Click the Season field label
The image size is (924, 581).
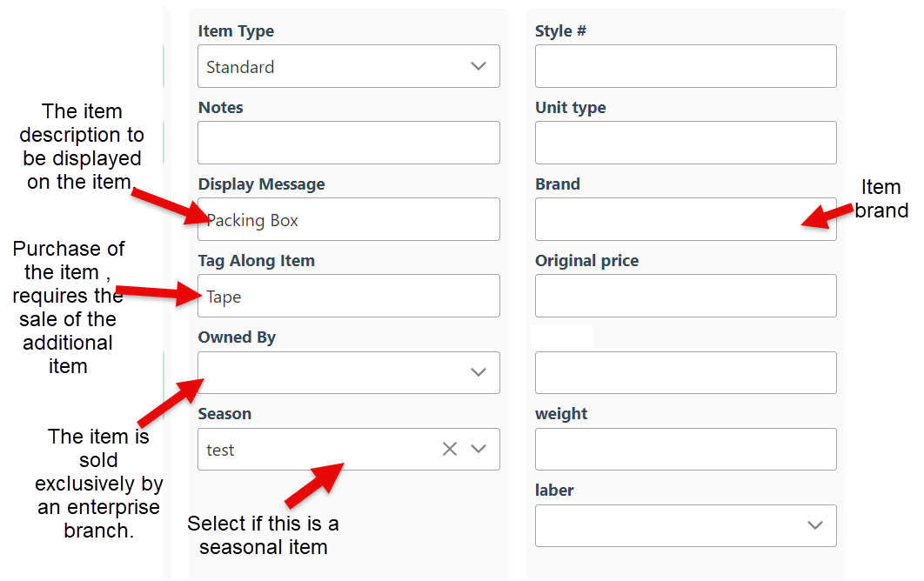[224, 414]
